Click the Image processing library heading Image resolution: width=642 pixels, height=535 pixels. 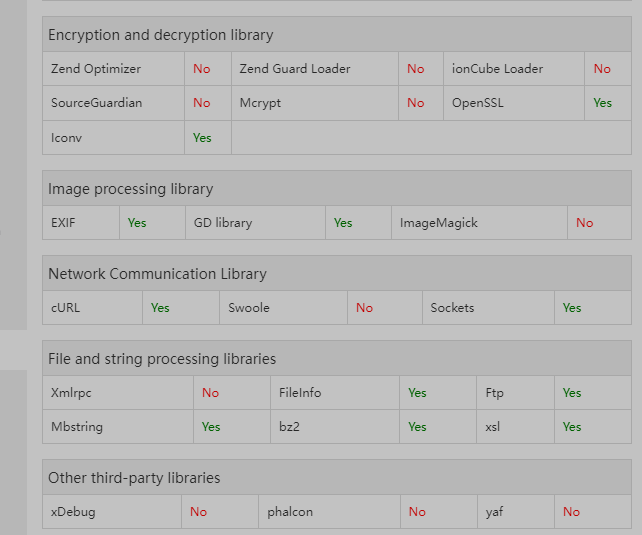click(x=131, y=189)
